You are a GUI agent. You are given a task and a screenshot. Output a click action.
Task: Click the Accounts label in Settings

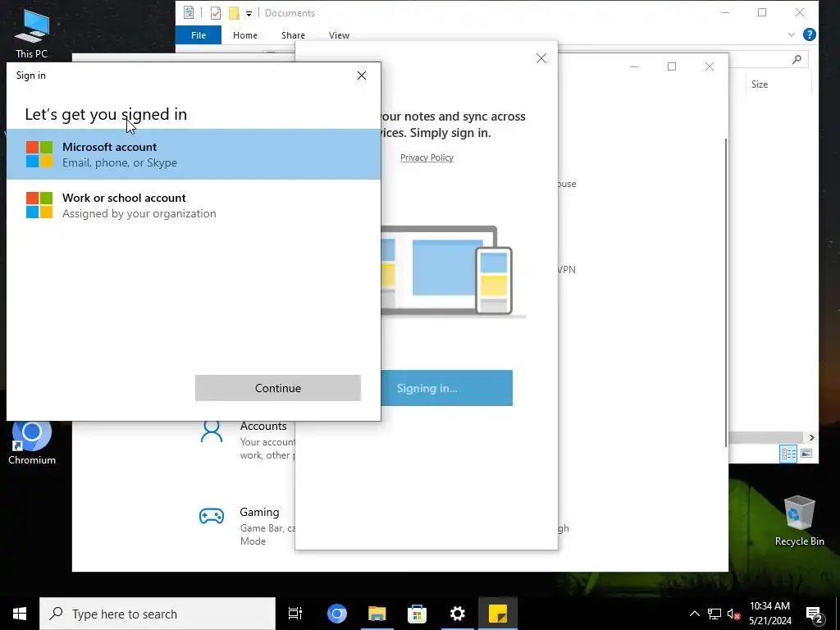[x=263, y=426]
